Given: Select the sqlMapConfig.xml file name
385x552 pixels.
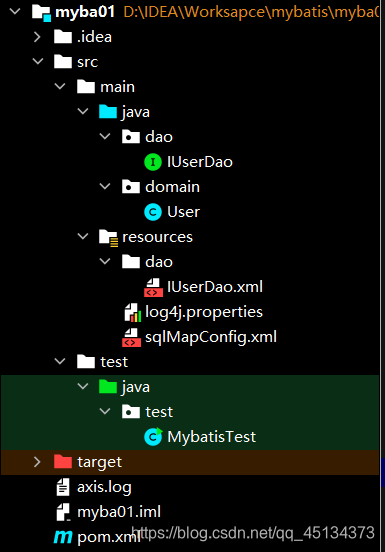Looking at the screenshot, I should pos(211,338).
